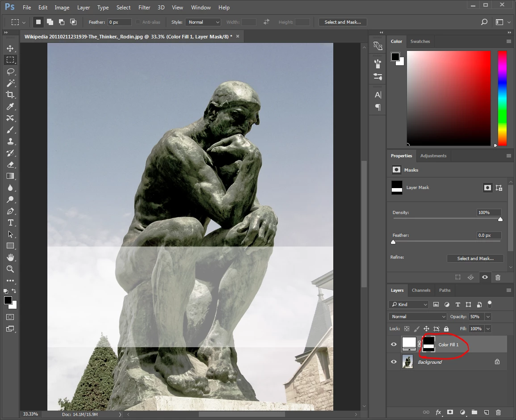Screen dimensions: 516x420
Task: Select the Hand tool
Action: (10, 257)
